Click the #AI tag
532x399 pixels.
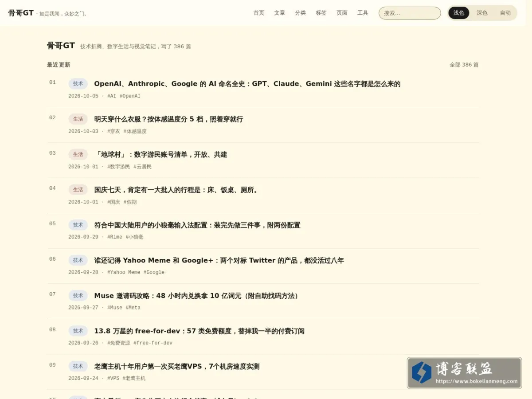pyautogui.click(x=112, y=96)
